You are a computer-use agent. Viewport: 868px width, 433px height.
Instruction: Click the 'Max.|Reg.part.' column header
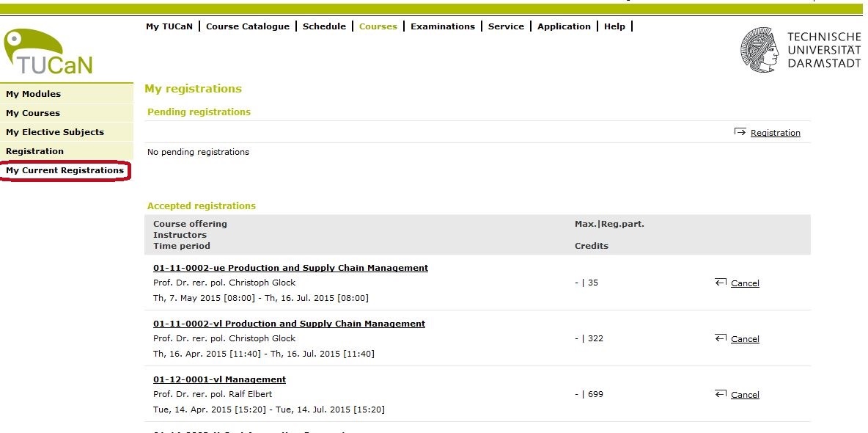click(609, 224)
